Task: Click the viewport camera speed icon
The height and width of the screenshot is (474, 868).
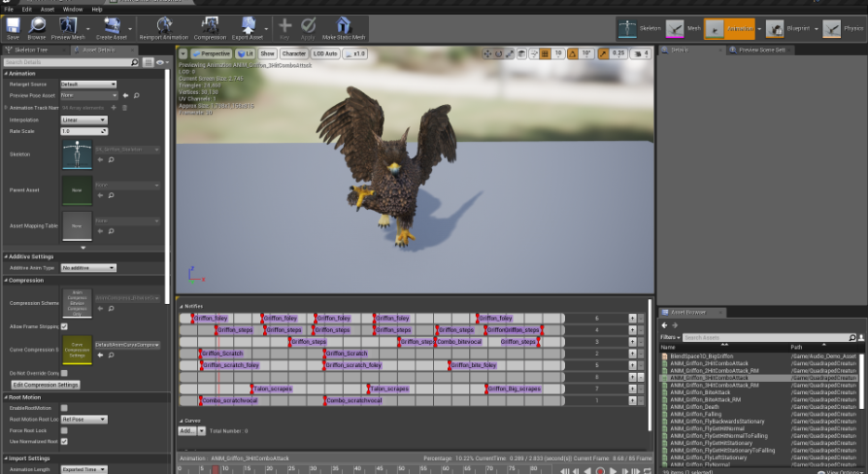Action: coord(641,53)
